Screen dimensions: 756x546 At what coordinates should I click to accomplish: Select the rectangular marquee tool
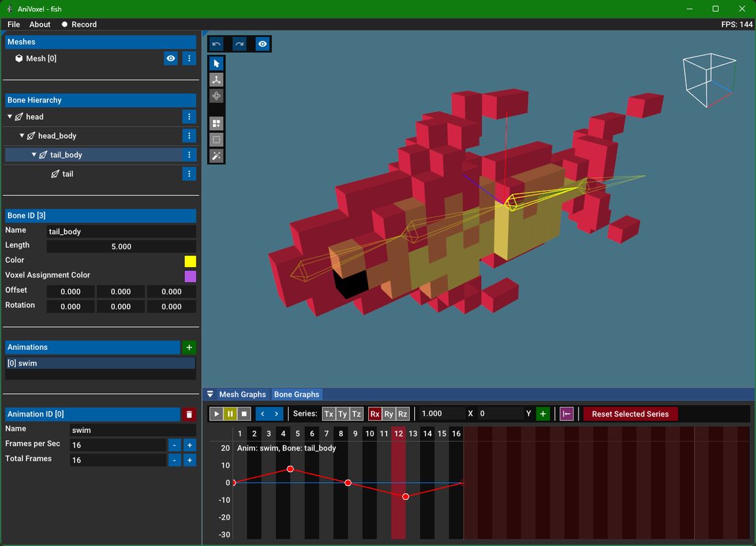216,139
